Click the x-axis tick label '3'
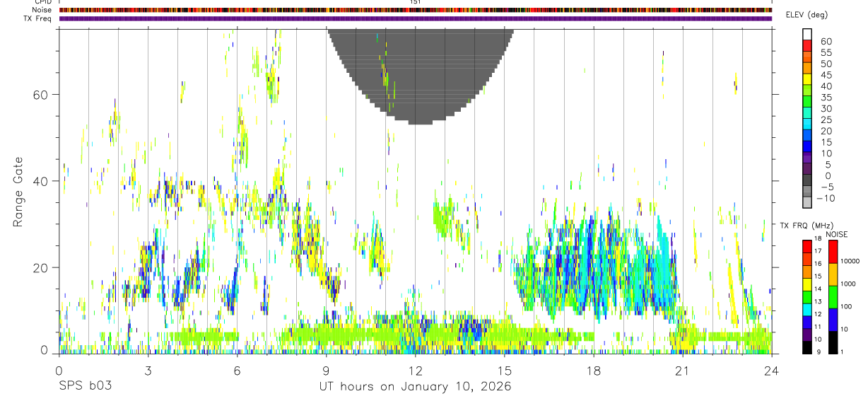The image size is (868, 401). (148, 370)
